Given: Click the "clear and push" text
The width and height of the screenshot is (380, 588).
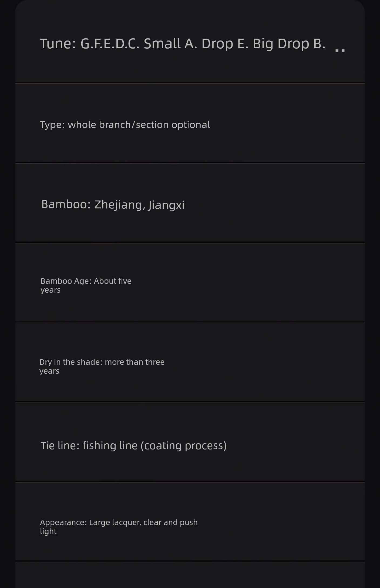Looking at the screenshot, I should [x=170, y=522].
